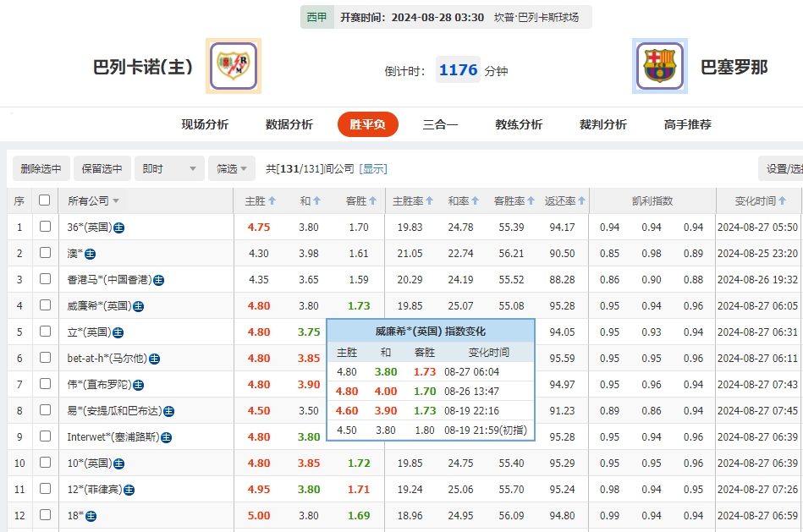The image size is (803, 532).
Task: Click the Barcelona team crest logo
Action: point(658,67)
